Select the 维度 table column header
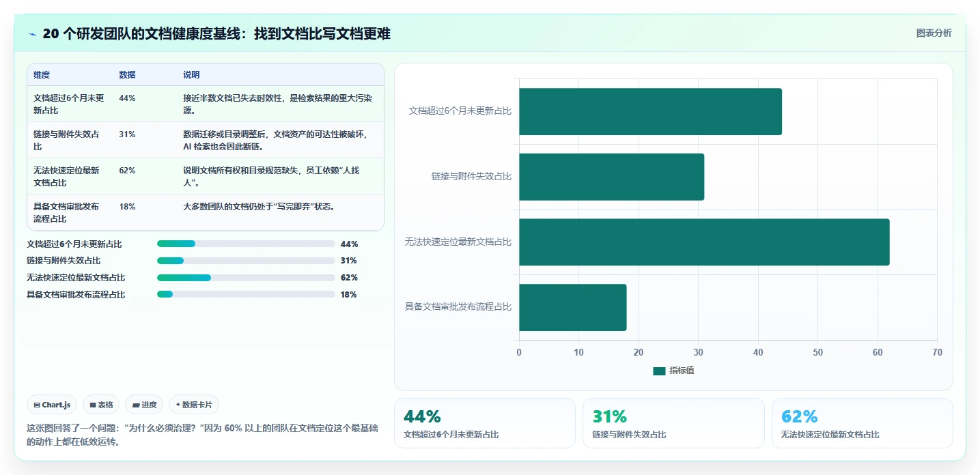 click(42, 75)
